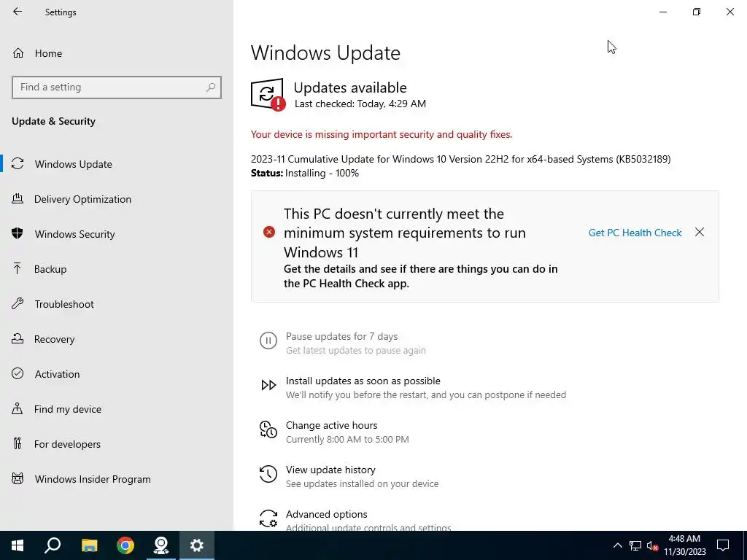Viewport: 747px width, 560px height.
Task: Click the Delivery Optimization sidebar icon
Action: pyautogui.click(x=18, y=199)
